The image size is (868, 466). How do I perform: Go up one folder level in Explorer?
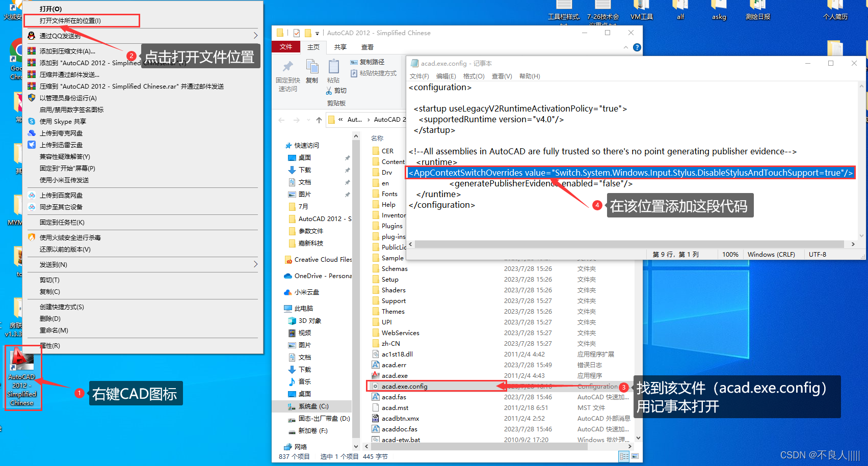[x=319, y=120]
